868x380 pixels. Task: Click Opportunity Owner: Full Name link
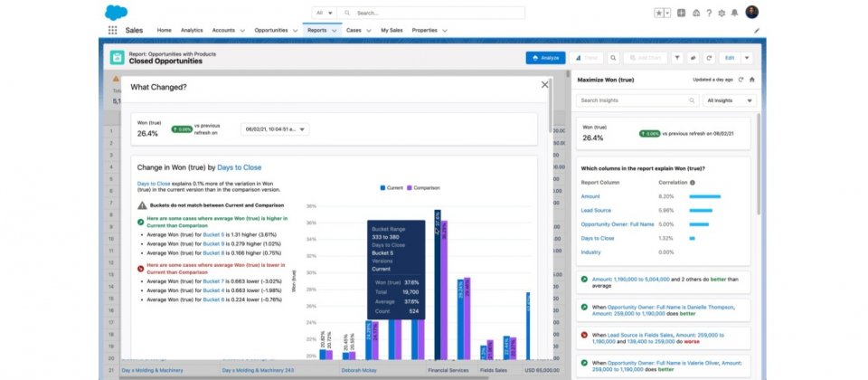pos(618,224)
